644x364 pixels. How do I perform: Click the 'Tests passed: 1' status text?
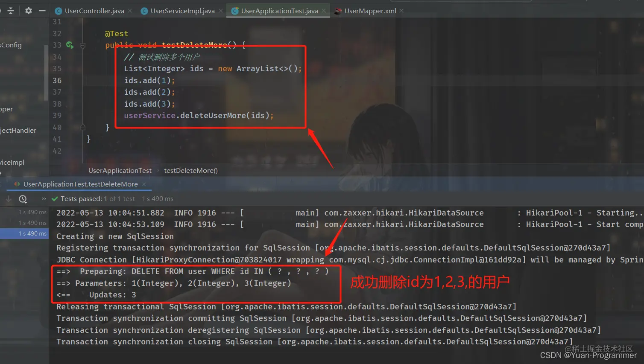84,199
